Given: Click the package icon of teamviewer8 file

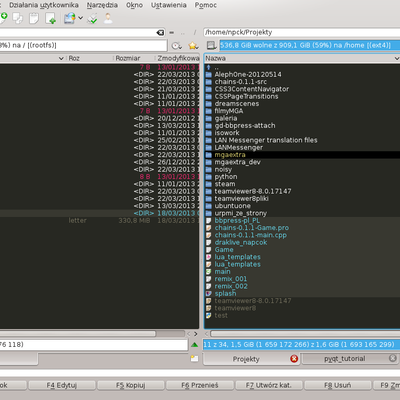Looking at the screenshot, I should pos(209,308).
